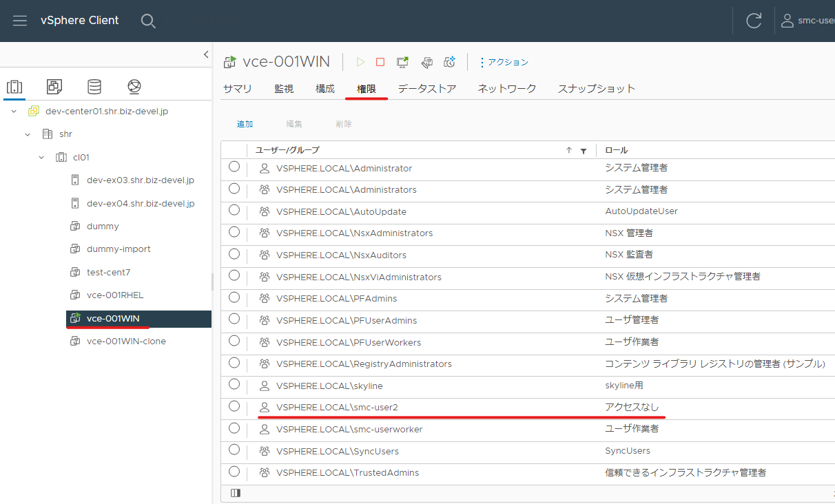Select radio for VSPHERE.LOCAL\Administrator
This screenshot has width=835, height=504.
coord(234,167)
